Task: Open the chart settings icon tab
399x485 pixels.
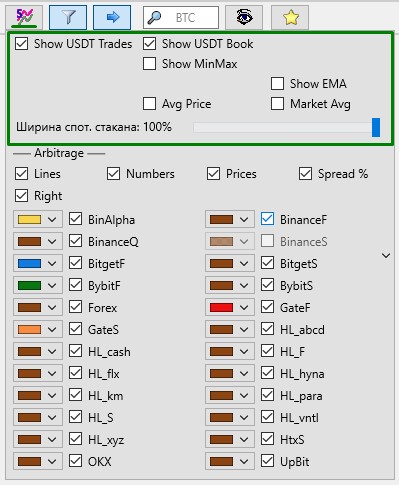Action: [24, 17]
